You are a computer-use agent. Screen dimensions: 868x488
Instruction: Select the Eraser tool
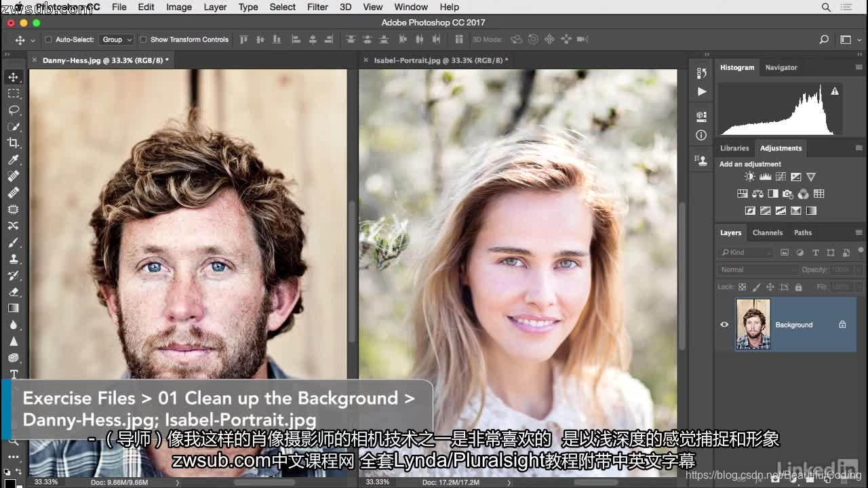[14, 291]
